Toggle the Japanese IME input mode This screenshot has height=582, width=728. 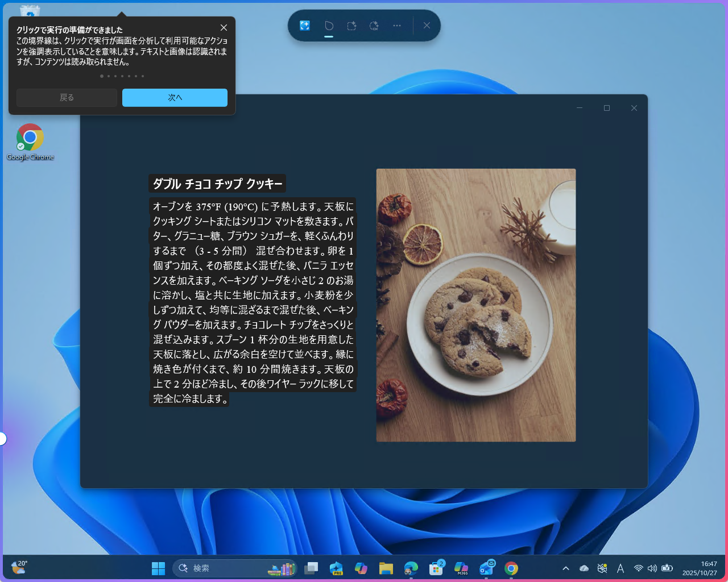coord(621,568)
